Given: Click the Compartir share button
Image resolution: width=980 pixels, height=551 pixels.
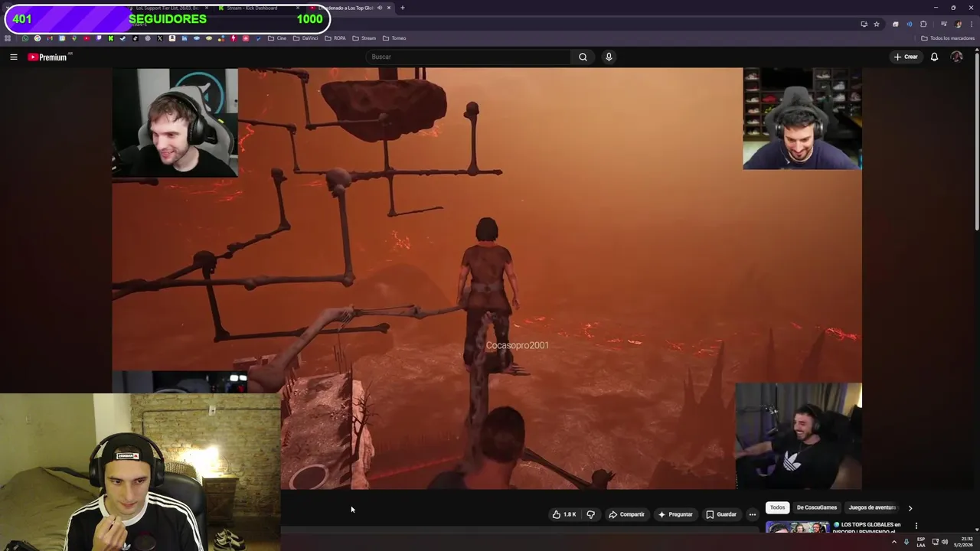Looking at the screenshot, I should coord(626,514).
